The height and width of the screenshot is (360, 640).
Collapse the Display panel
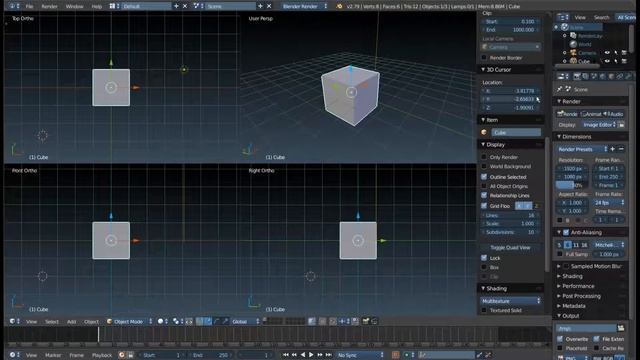pos(483,144)
